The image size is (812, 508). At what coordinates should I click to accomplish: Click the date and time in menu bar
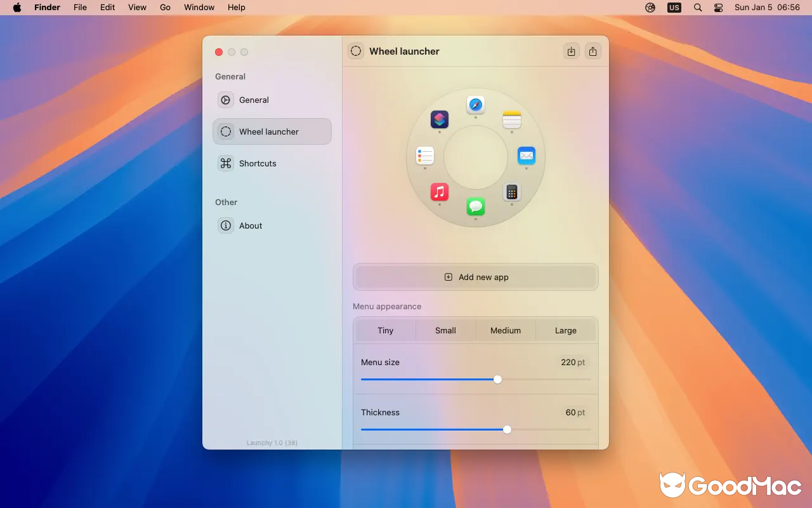[x=767, y=8]
